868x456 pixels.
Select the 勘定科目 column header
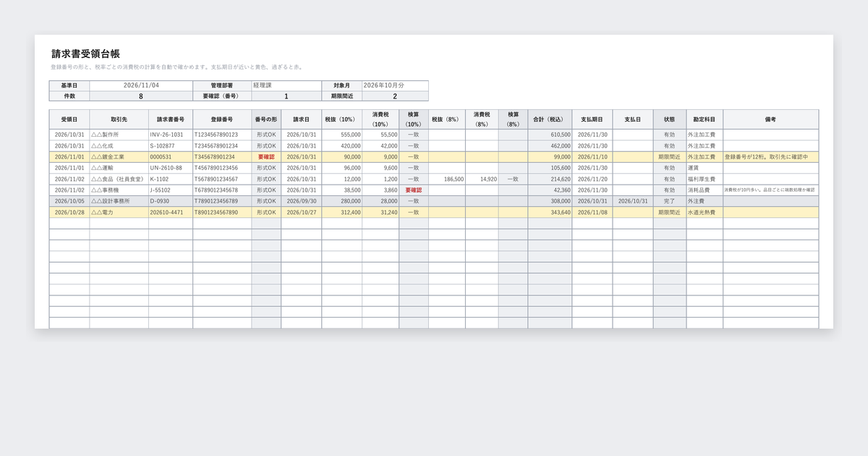point(705,119)
